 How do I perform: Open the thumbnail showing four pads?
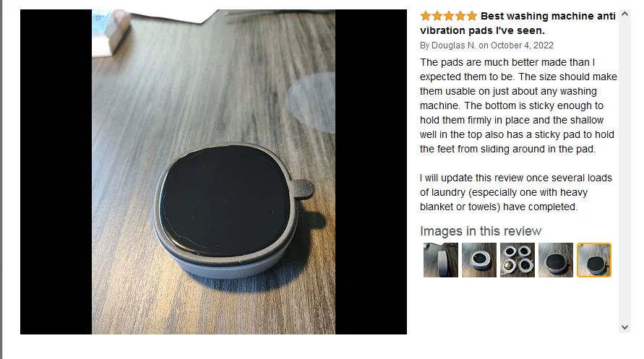pos(518,260)
